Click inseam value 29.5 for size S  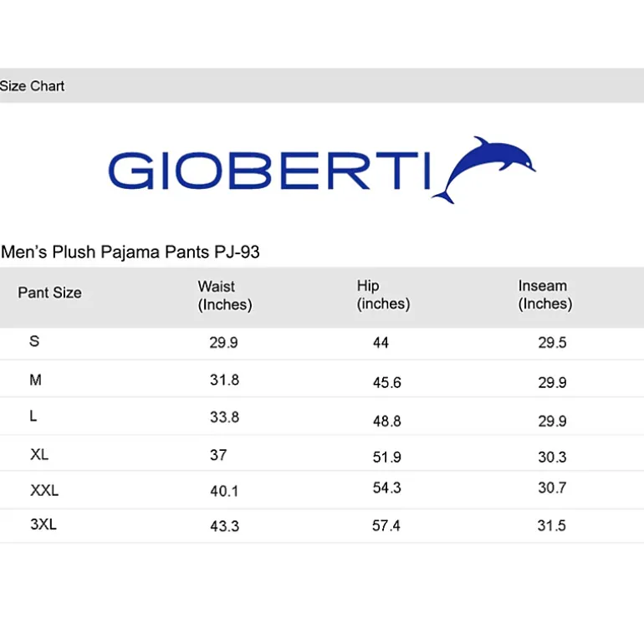[x=552, y=343]
